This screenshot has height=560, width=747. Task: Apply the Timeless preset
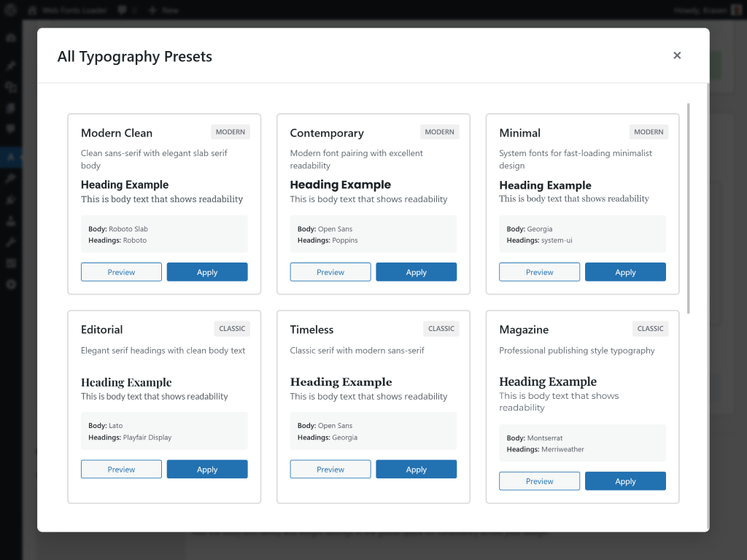416,469
